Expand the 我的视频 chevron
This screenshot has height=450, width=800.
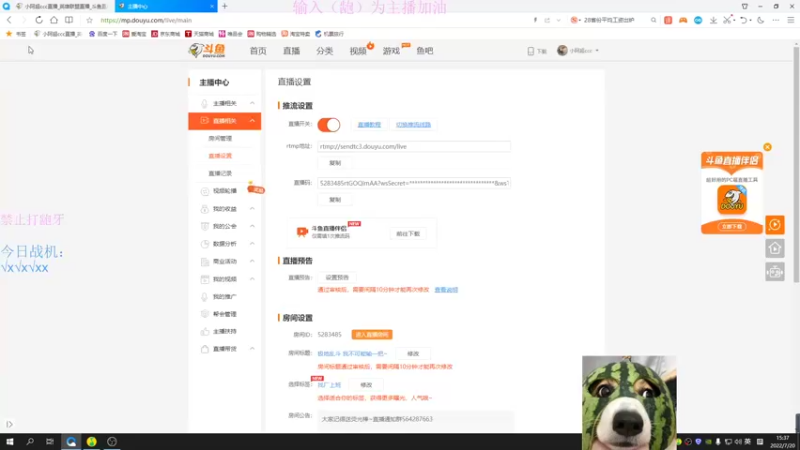point(252,279)
